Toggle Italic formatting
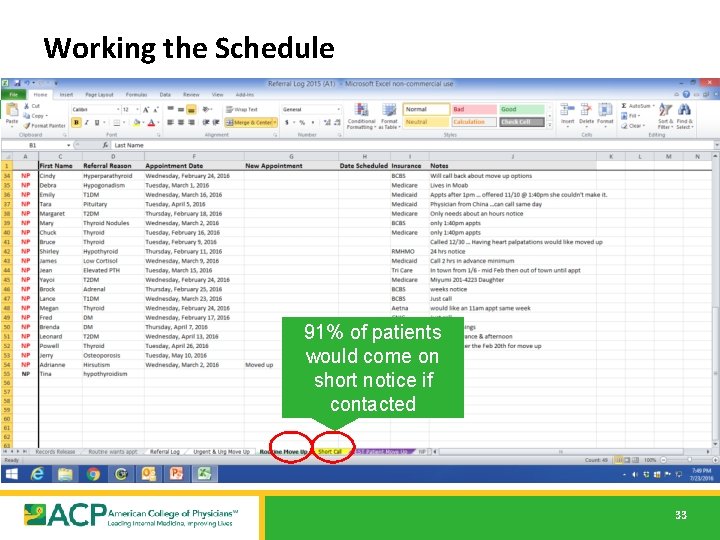The height and width of the screenshot is (540, 720). point(86,123)
